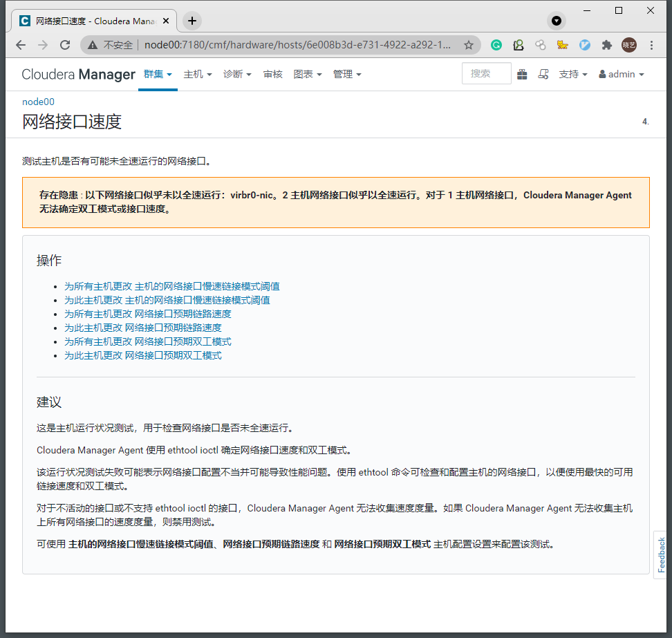Maximize the browser window
The image size is (672, 638).
pos(619,10)
